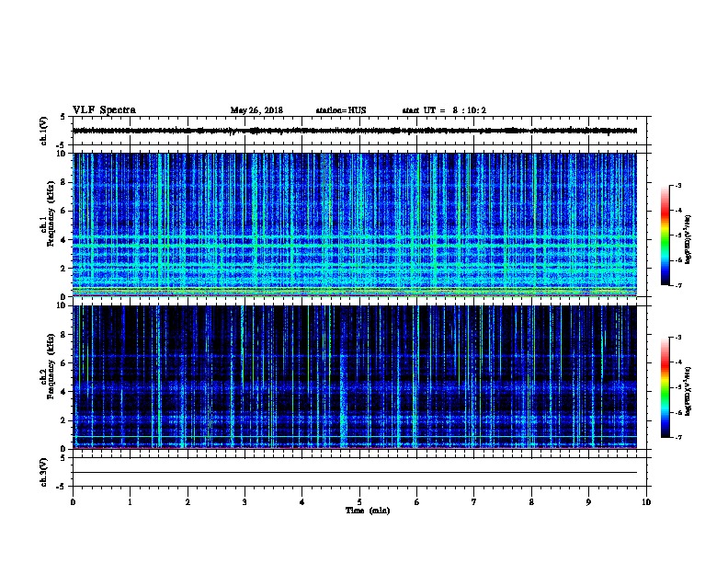Image resolution: width=728 pixels, height=563 pixels.
Task: Click the "0" time axis tick label
Action: (73, 501)
